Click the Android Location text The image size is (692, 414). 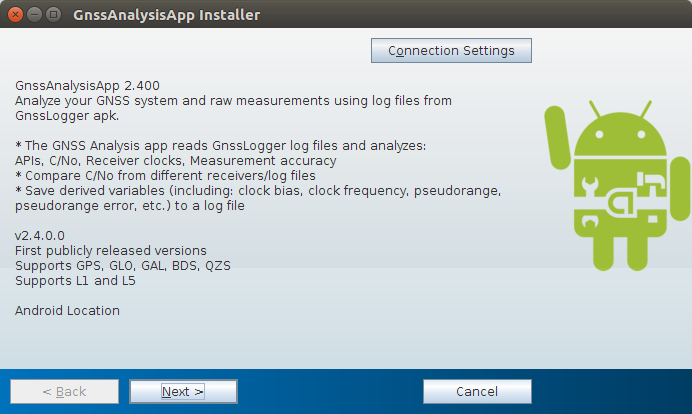pos(67,310)
